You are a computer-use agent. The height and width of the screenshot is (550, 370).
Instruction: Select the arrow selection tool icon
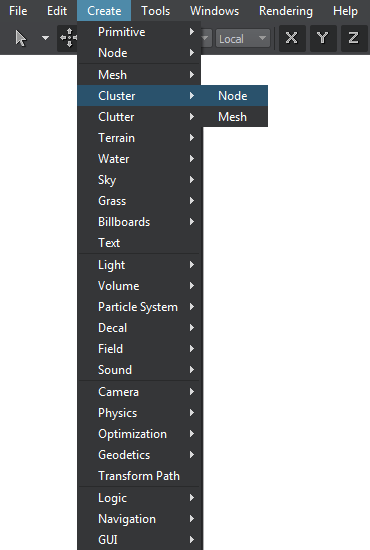[21, 38]
